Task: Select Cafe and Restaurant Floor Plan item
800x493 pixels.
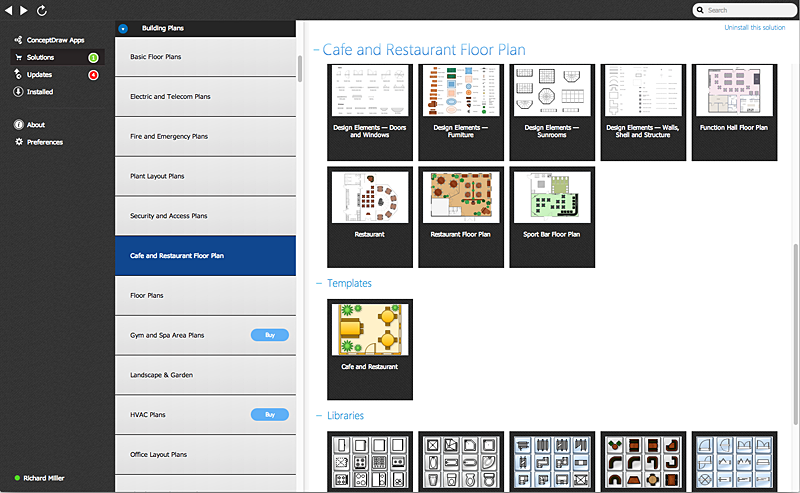Action: [205, 256]
